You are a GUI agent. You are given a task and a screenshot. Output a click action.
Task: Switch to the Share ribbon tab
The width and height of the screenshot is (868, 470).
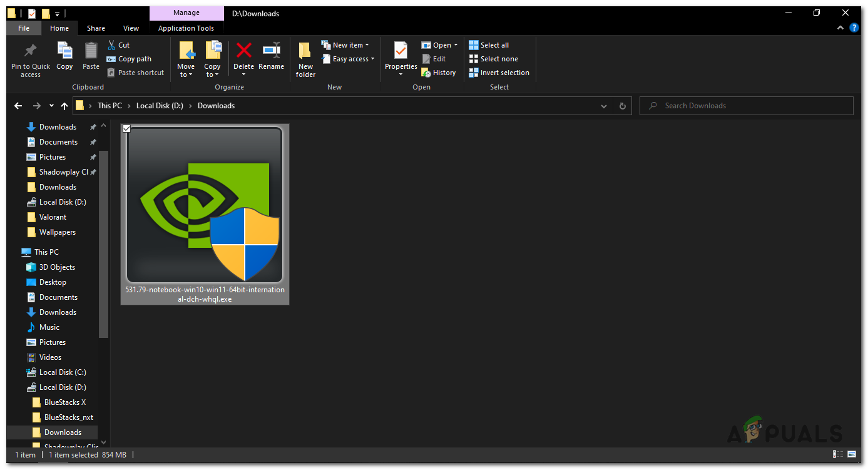click(96, 28)
